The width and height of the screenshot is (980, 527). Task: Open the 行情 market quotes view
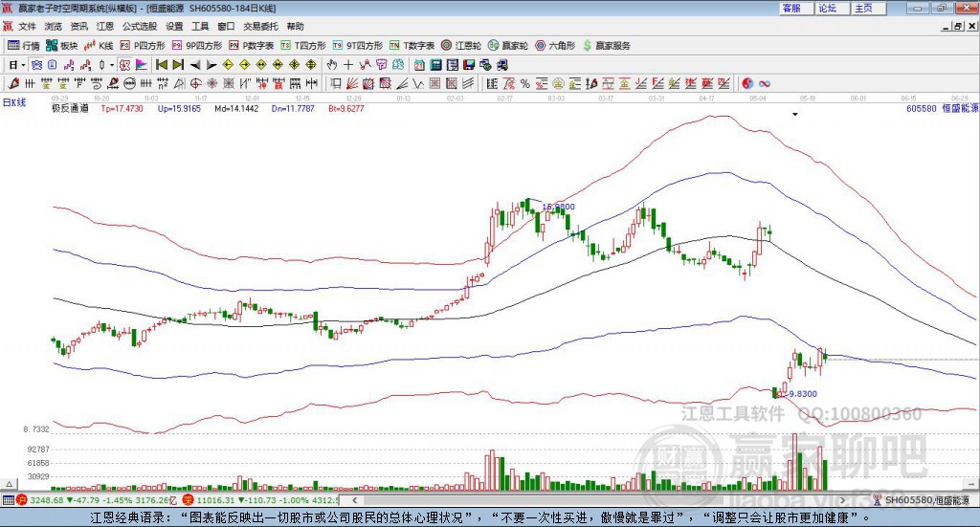tap(23, 46)
